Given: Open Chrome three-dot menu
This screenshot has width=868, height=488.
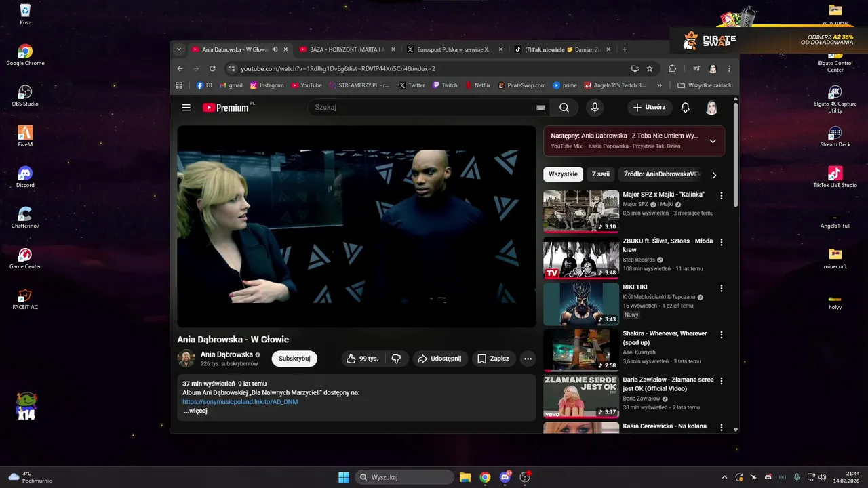Looking at the screenshot, I should [729, 68].
